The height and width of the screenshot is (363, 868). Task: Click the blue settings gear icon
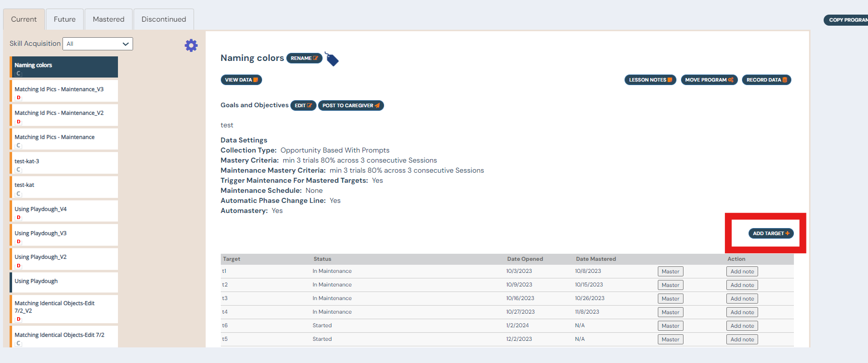coord(191,45)
